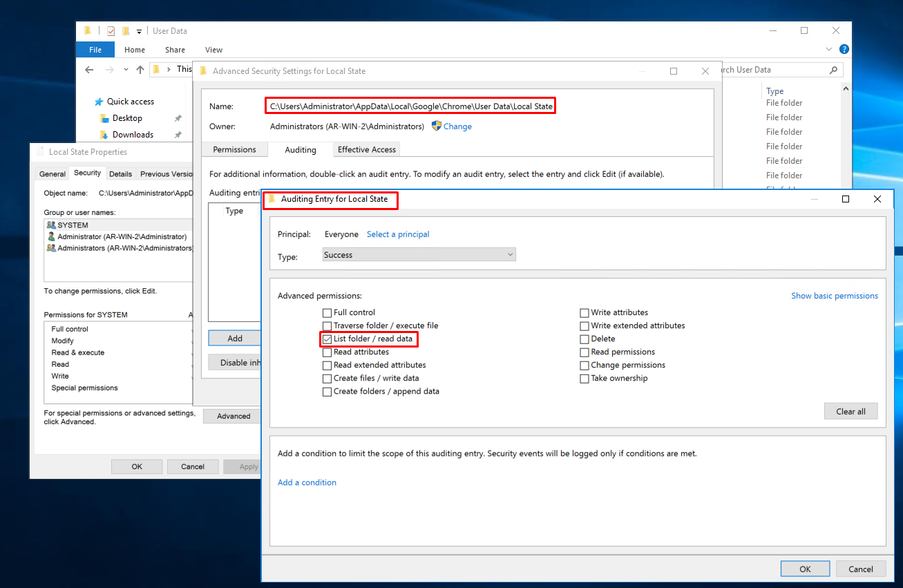Open the Type dropdown showing Success
The image size is (903, 588).
pyautogui.click(x=509, y=254)
